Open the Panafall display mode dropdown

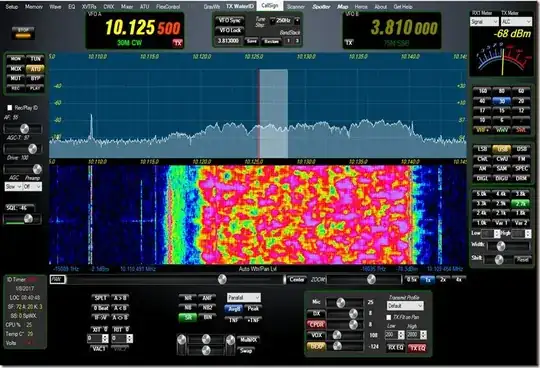(244, 297)
